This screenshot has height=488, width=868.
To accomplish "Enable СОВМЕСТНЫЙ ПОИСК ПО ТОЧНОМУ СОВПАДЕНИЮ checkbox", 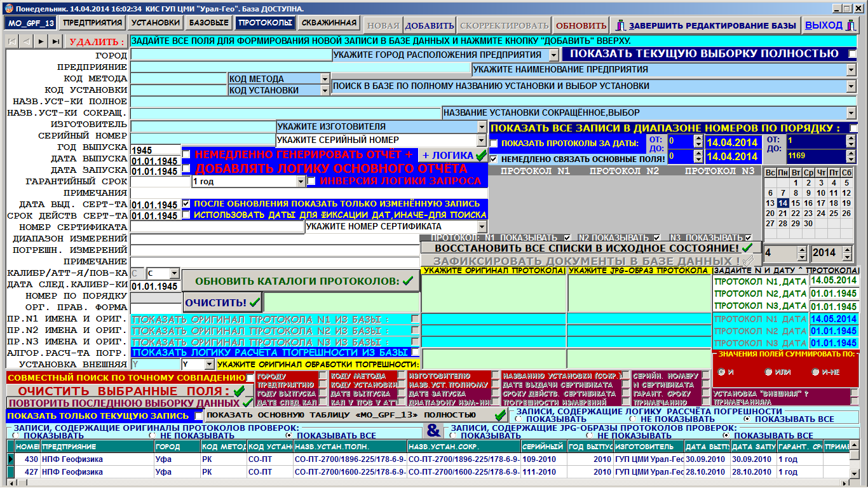I will [250, 378].
